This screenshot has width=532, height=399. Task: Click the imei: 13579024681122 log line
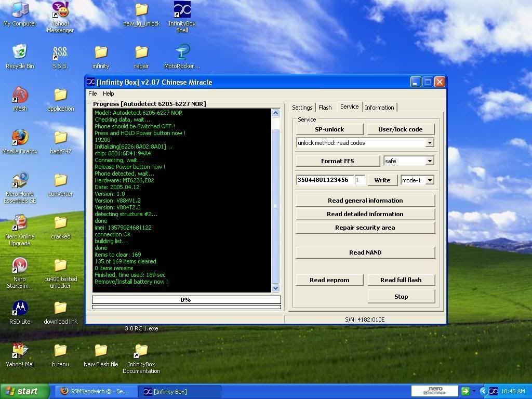point(123,228)
